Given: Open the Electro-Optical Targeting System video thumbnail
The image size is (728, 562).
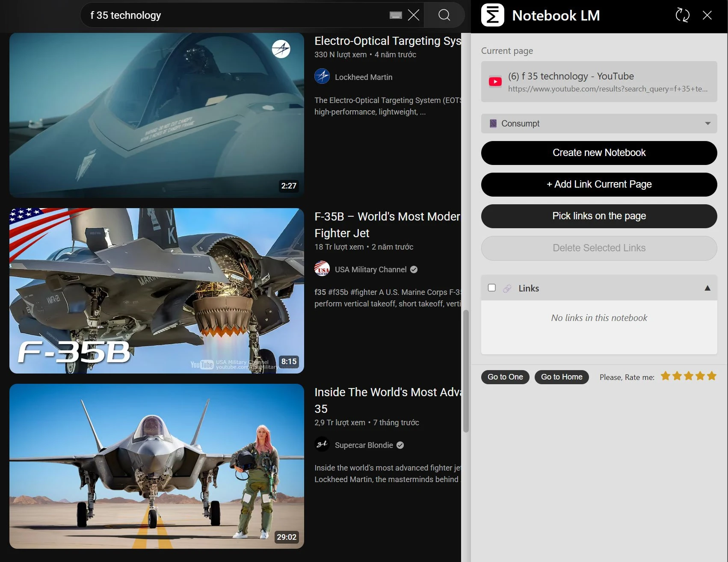Looking at the screenshot, I should coord(157,115).
